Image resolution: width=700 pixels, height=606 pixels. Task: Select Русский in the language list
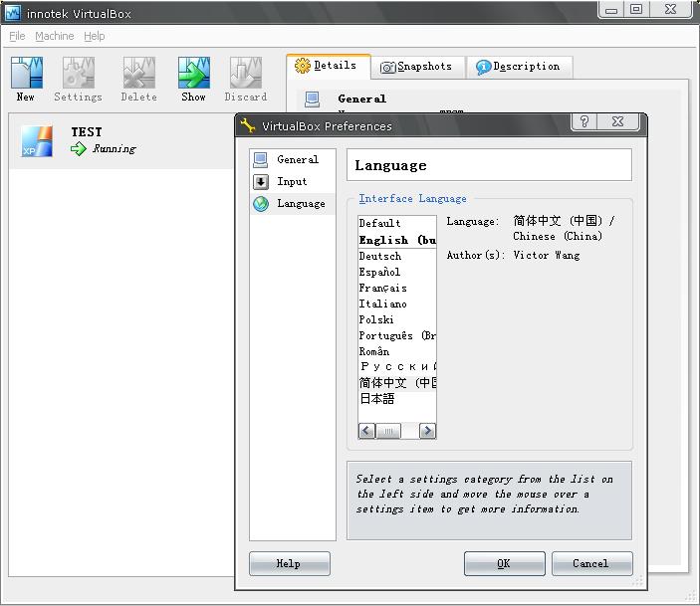397,367
